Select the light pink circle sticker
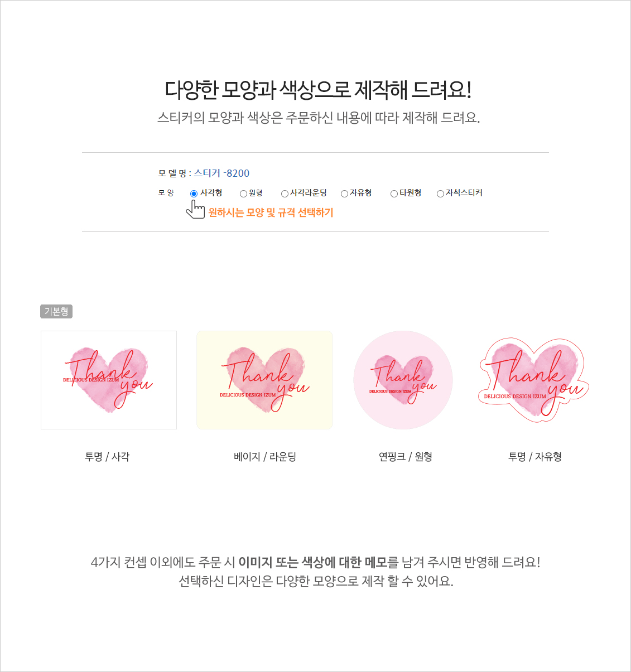 coord(403,380)
